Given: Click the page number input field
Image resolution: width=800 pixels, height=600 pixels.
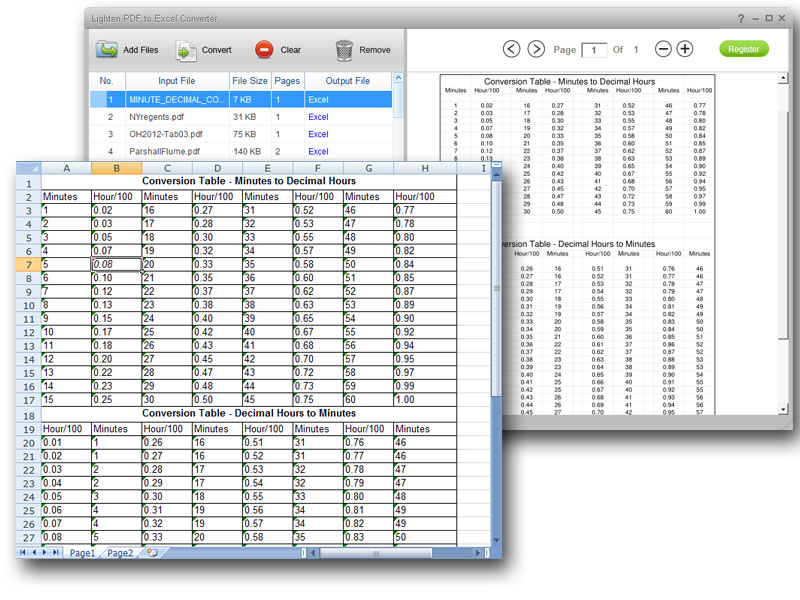Looking at the screenshot, I should pyautogui.click(x=594, y=50).
